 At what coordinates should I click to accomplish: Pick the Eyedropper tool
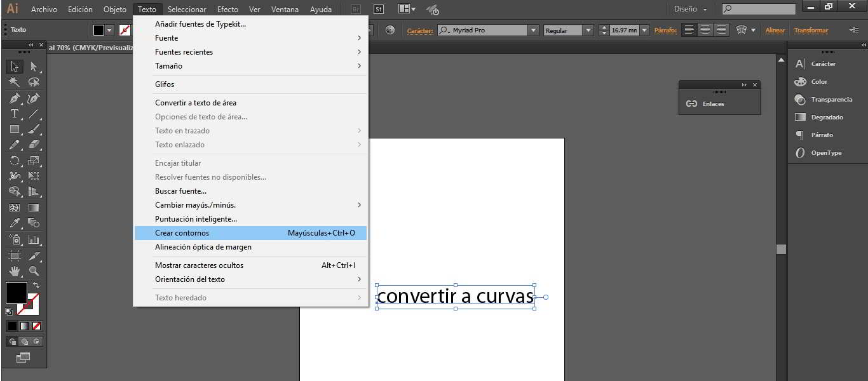(x=15, y=224)
